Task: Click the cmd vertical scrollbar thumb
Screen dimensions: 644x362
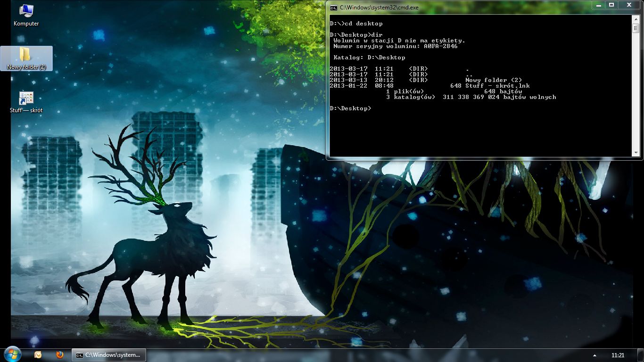Action: pyautogui.click(x=636, y=28)
